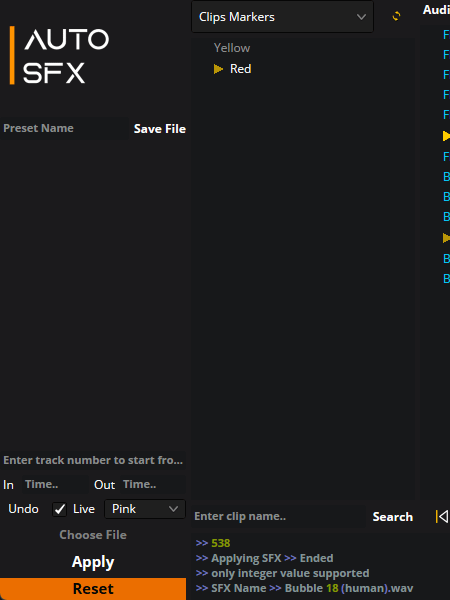Select the dim yellow arrow in Audio list

coord(446,238)
